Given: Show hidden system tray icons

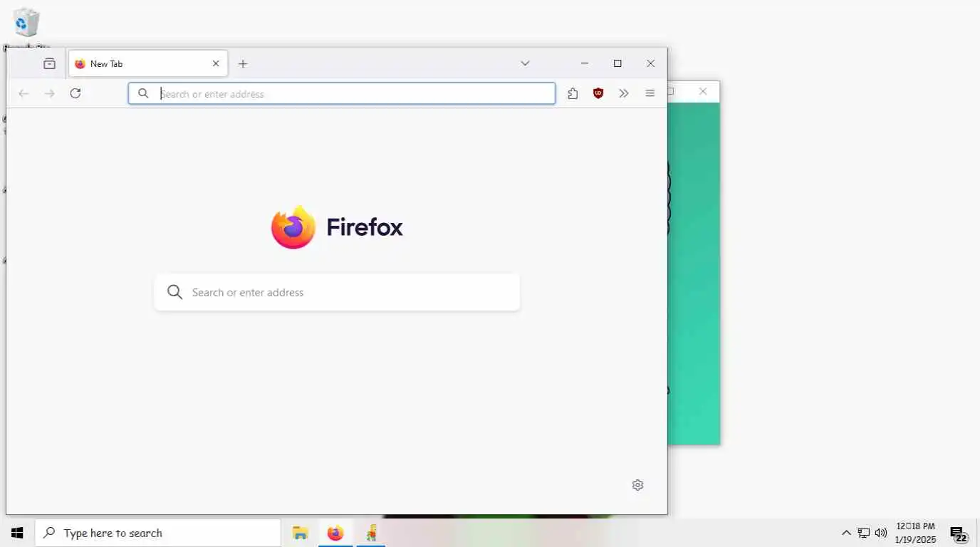Looking at the screenshot, I should click(x=846, y=533).
